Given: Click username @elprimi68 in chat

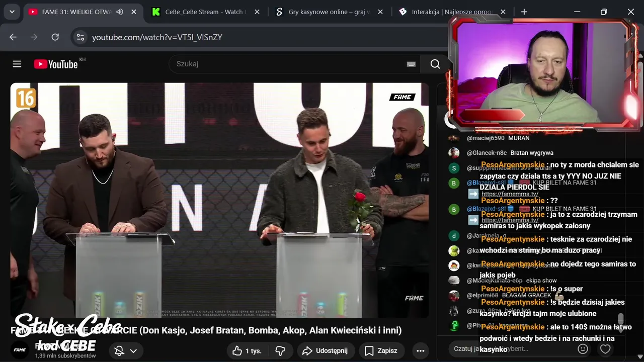Looking at the screenshot, I should pyautogui.click(x=482, y=296).
